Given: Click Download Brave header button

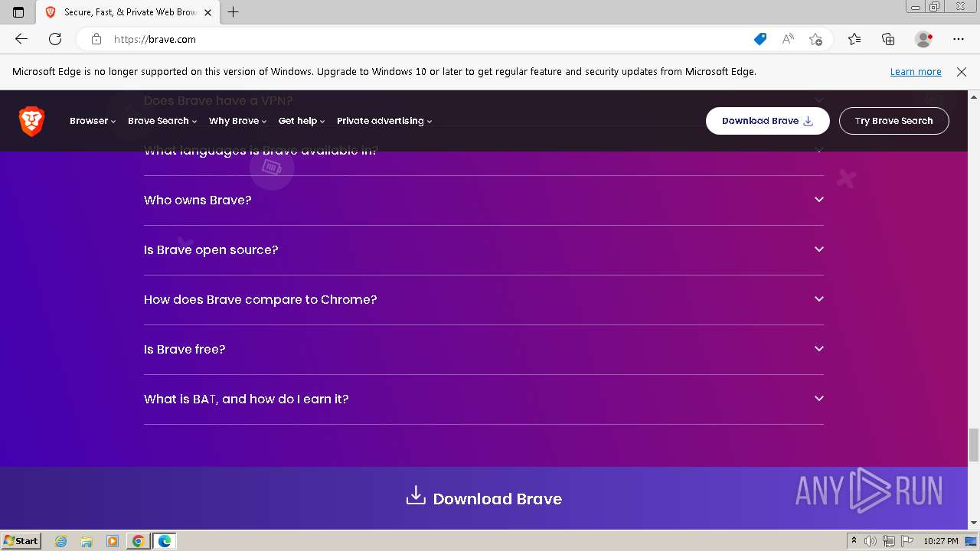Looking at the screenshot, I should [767, 121].
